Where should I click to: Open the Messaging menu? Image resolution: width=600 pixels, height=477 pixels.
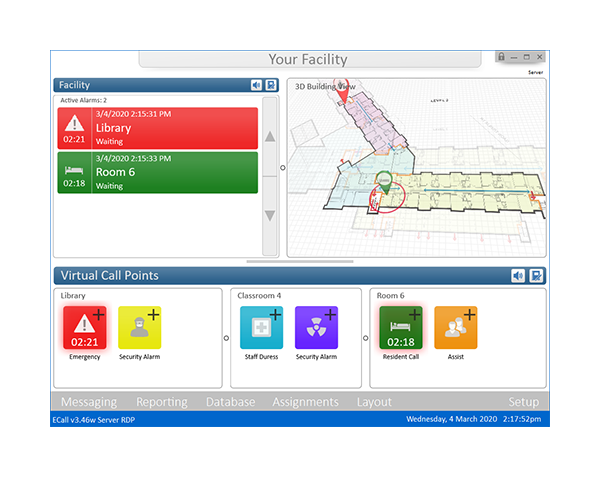(89, 402)
